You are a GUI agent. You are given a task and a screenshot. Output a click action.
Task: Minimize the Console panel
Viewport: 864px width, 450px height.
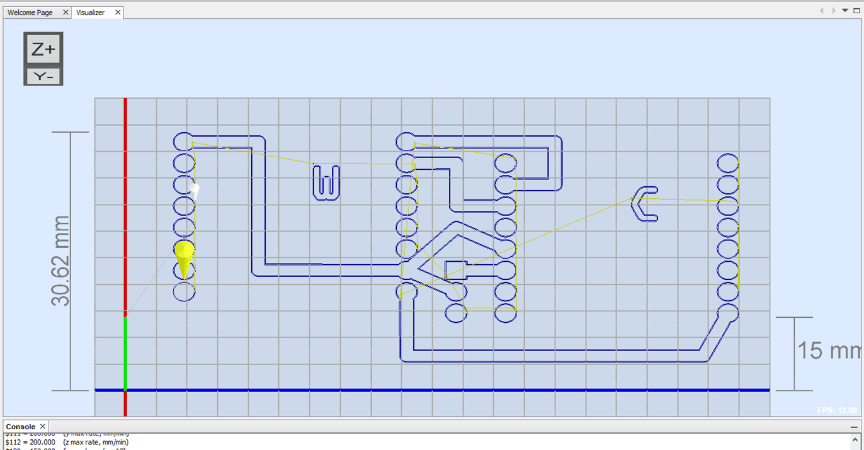(x=854, y=427)
